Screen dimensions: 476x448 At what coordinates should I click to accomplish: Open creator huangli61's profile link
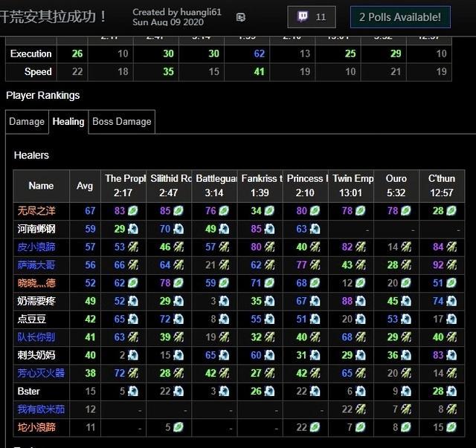201,12
